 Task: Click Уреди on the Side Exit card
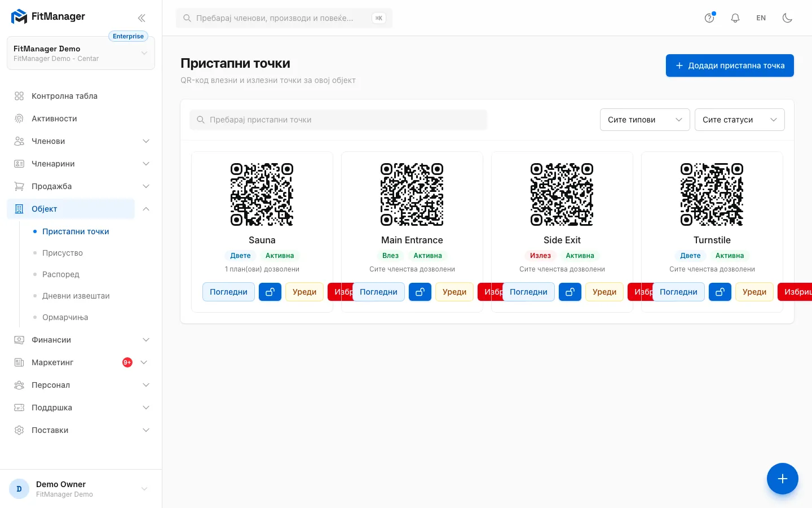604,292
